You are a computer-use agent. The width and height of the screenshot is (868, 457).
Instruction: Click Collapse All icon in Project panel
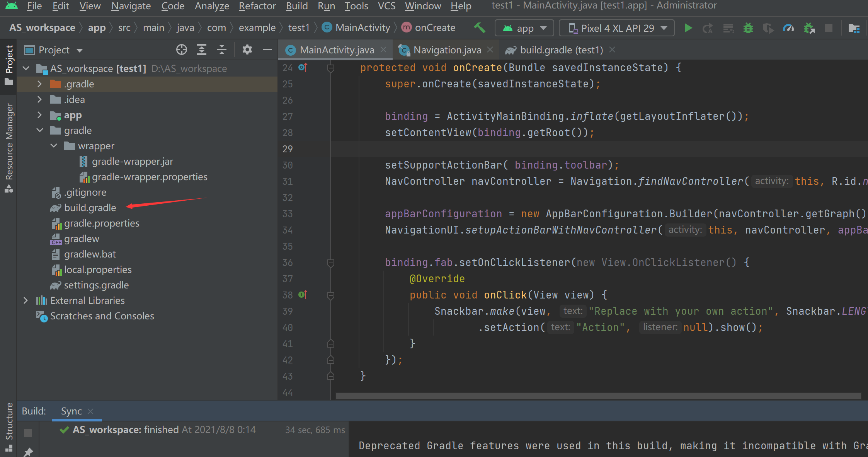tap(221, 50)
